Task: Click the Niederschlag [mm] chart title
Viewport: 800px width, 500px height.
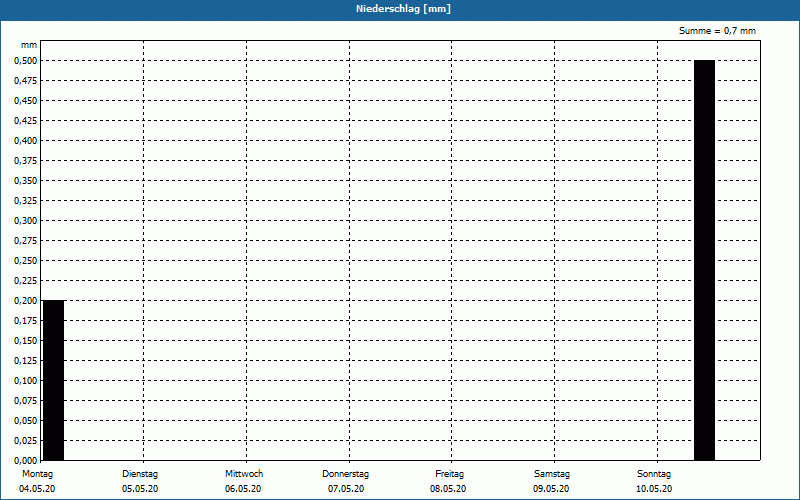Action: point(403,9)
